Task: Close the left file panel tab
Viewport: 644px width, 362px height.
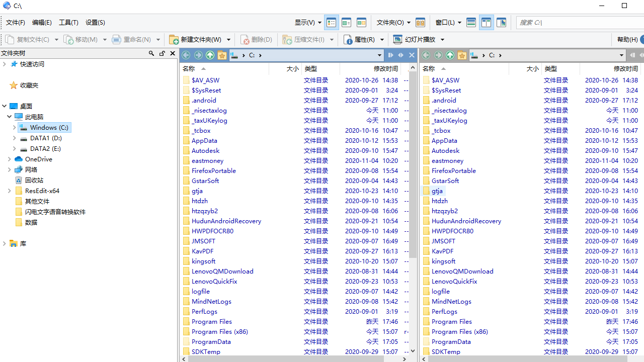Action: (412, 55)
